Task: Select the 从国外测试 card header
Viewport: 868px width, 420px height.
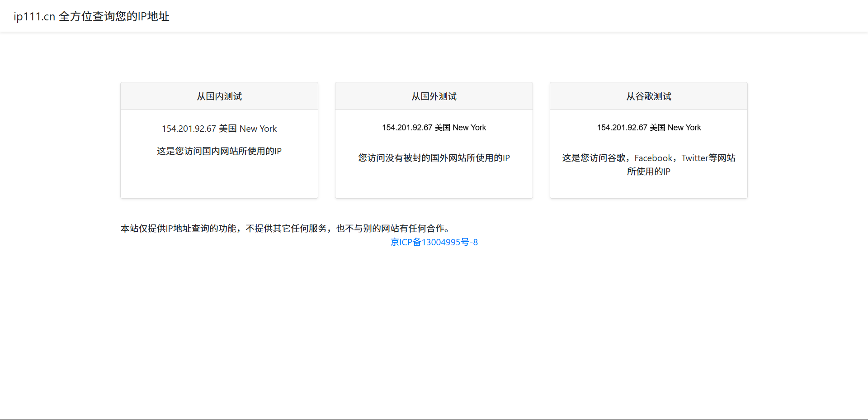Action: pyautogui.click(x=434, y=96)
